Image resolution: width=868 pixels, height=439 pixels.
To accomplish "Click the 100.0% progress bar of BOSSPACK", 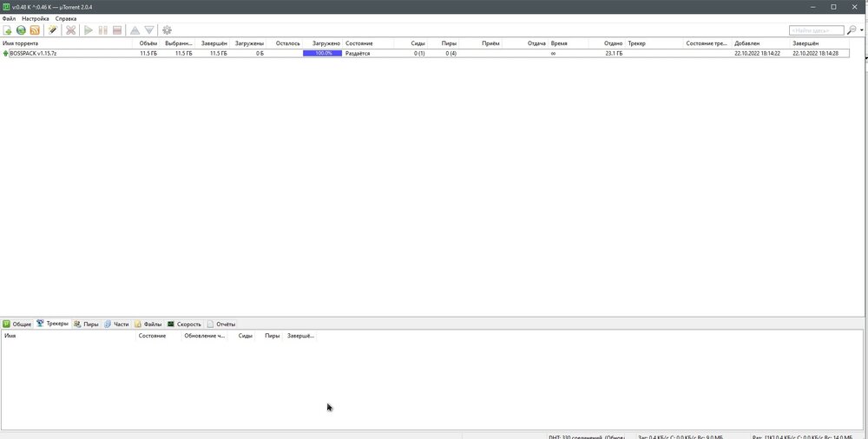I will (x=322, y=54).
